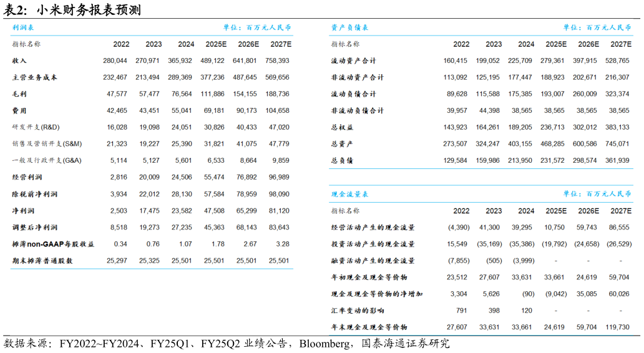Click the 2025E header in 利润表
The width and height of the screenshot is (644, 353).
tap(216, 44)
